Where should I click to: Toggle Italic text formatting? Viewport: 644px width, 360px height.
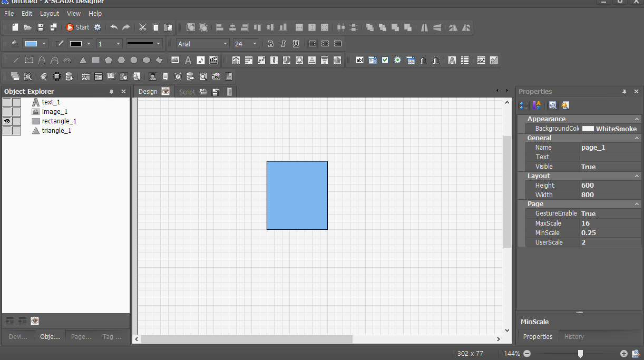pyautogui.click(x=283, y=44)
